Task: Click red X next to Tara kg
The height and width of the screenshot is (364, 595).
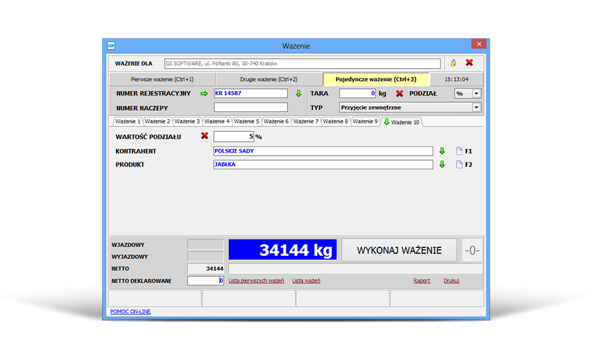Action: click(x=399, y=94)
